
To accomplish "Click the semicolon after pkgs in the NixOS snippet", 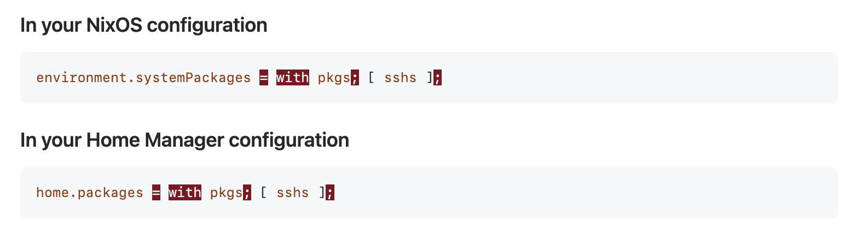I will coord(355,78).
